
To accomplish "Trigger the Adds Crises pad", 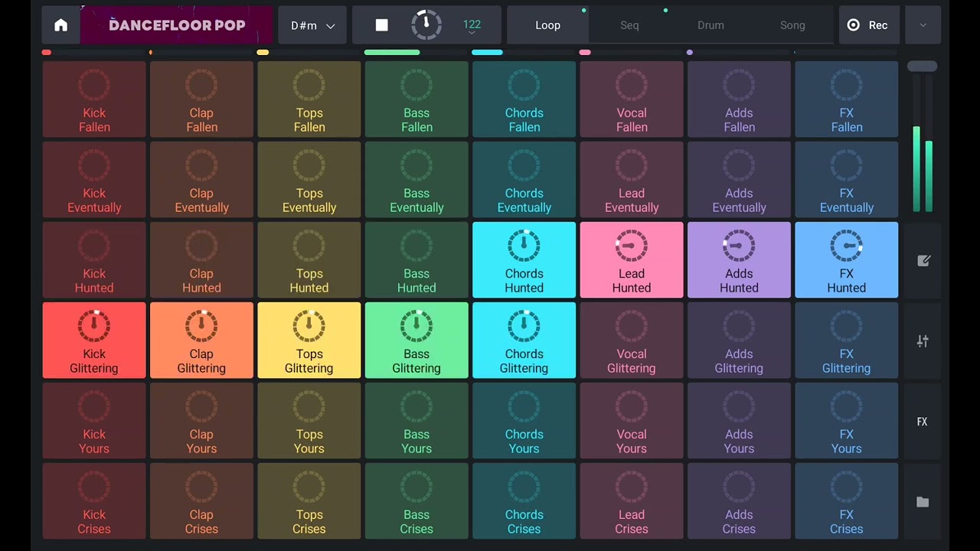I will tap(739, 501).
